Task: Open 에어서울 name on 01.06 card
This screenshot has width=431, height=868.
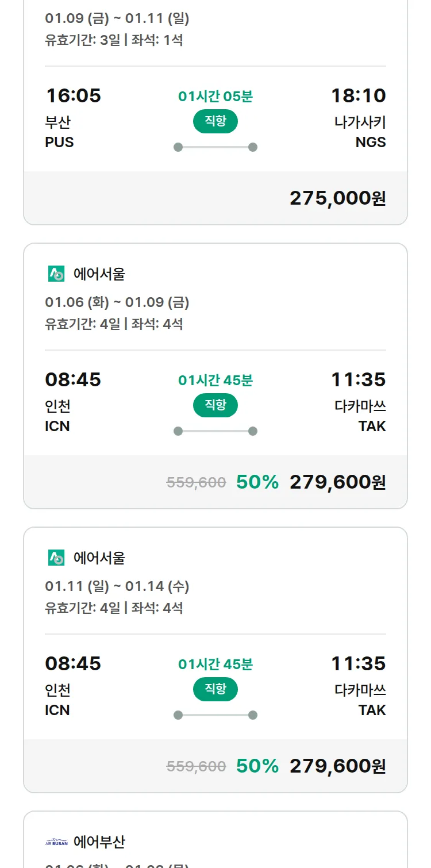Action: click(99, 274)
